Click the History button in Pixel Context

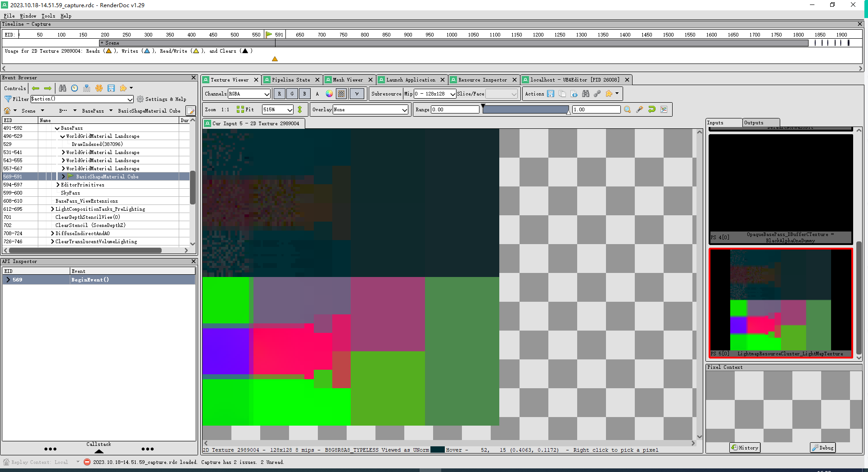745,447
